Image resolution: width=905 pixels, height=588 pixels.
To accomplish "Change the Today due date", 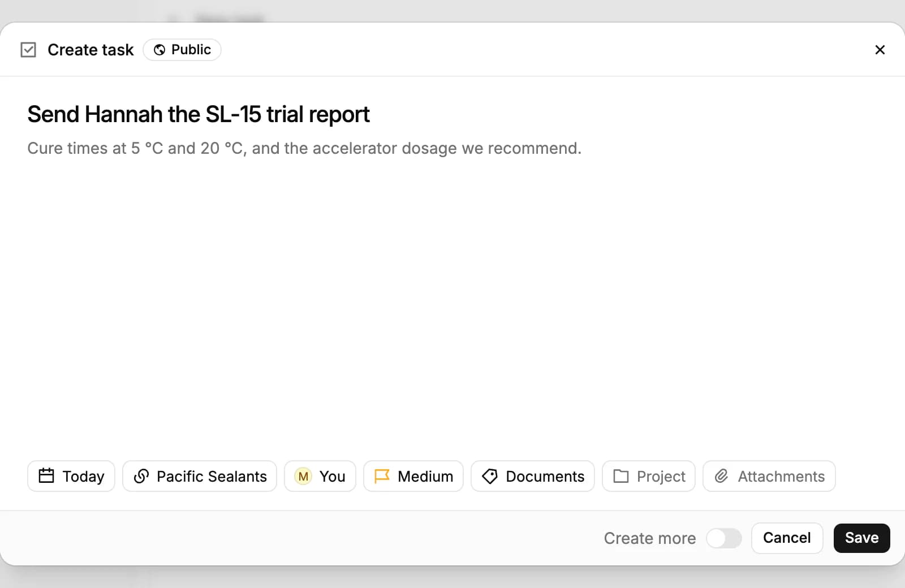I will (x=71, y=476).
